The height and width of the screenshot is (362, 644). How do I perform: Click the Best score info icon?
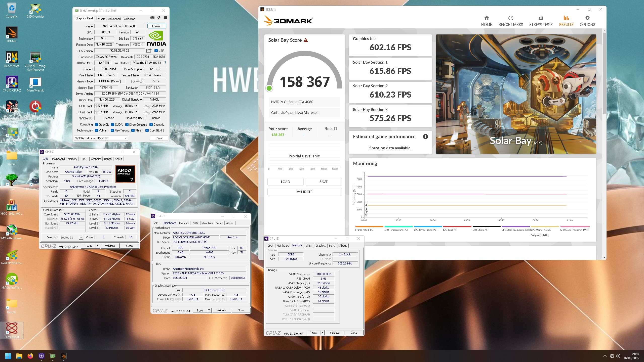coord(335,129)
